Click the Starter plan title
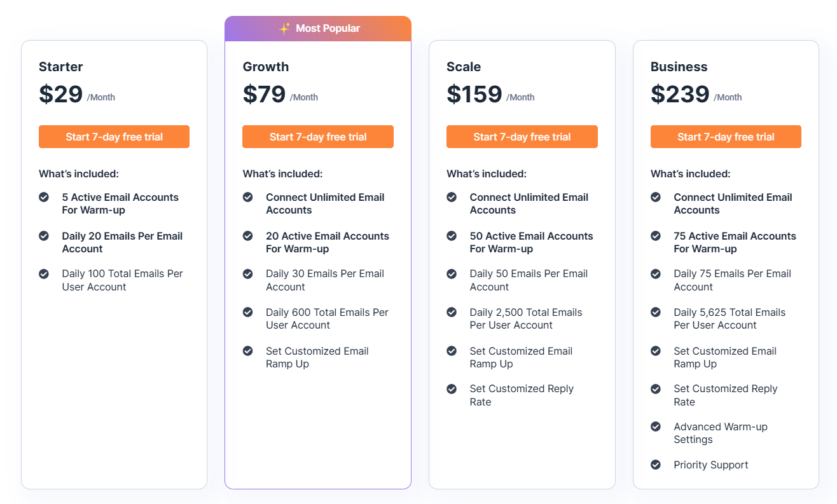The width and height of the screenshot is (837, 504). [61, 67]
